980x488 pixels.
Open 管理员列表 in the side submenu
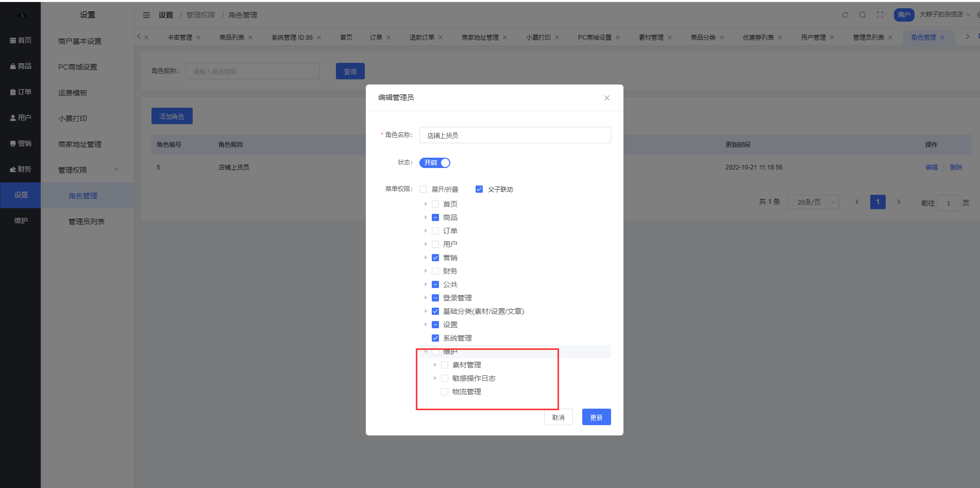87,222
